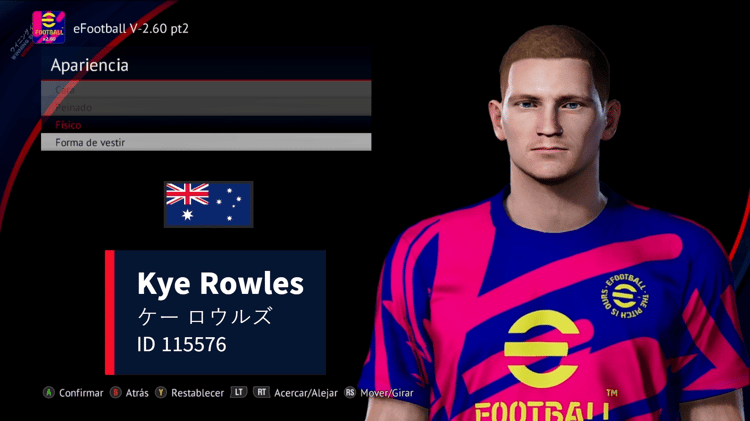Click the Acercar/Alejar label
The height and width of the screenshot is (421, 750).
click(x=306, y=393)
